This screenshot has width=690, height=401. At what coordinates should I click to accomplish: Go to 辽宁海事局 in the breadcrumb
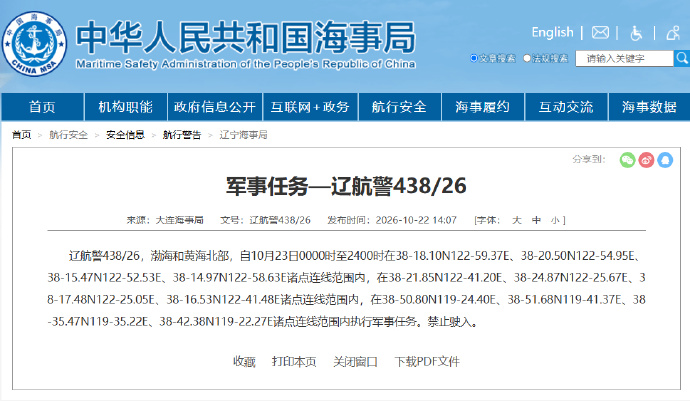pos(243,135)
